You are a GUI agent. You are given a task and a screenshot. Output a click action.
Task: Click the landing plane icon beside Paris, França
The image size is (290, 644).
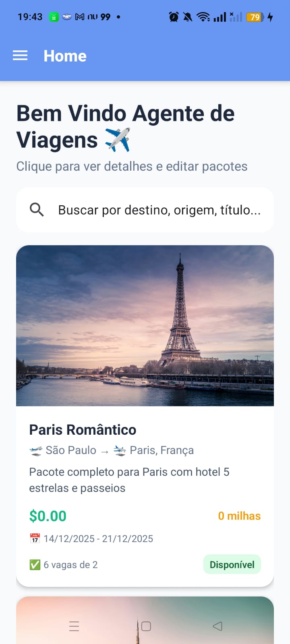pyautogui.click(x=120, y=450)
